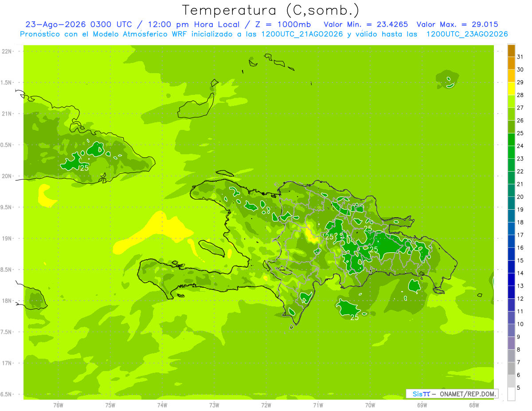Click the legend scale value '15'

tap(520, 260)
